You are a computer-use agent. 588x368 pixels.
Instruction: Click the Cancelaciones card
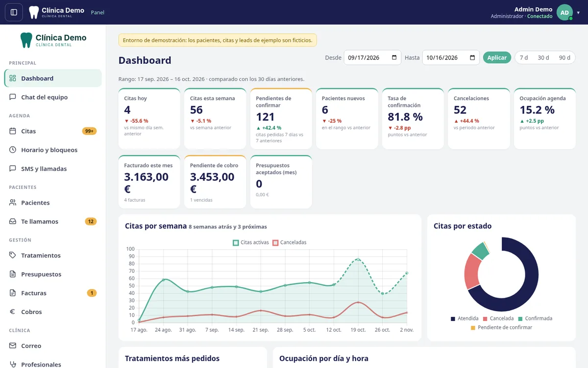click(x=479, y=118)
